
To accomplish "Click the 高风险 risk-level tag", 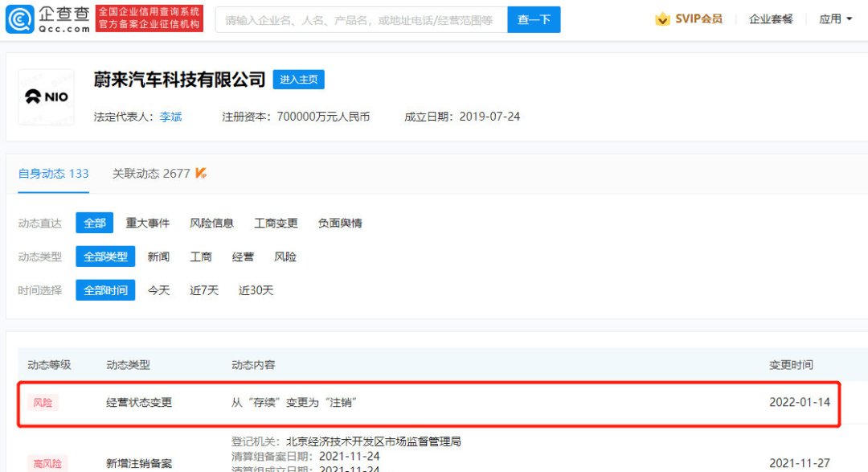I will coord(47,464).
